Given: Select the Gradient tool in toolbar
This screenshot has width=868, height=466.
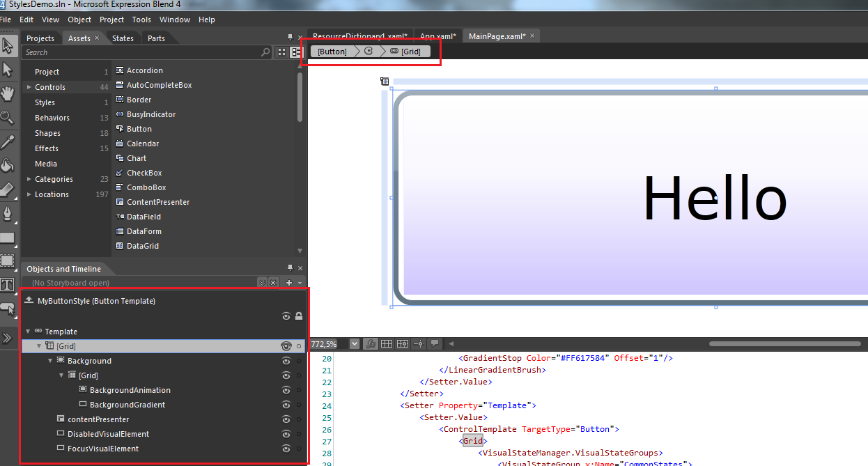Looking at the screenshot, I should point(8,189).
